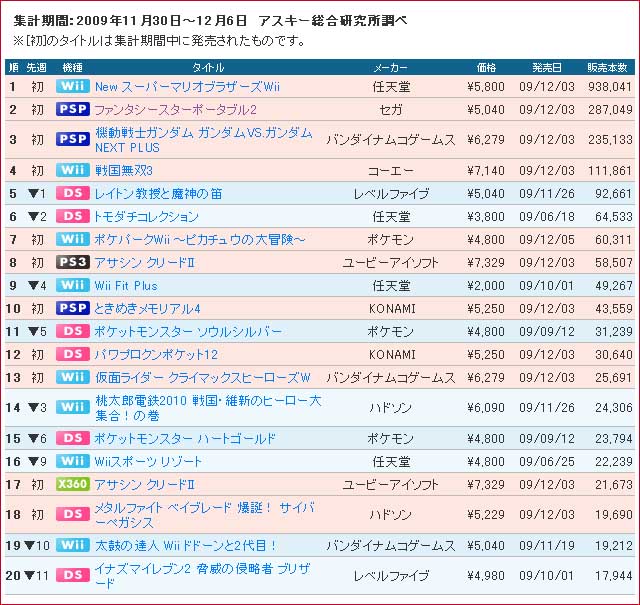Viewport: 640px width, 605px height.
Task: Click the 販売本数 column header
Action: [x=607, y=67]
